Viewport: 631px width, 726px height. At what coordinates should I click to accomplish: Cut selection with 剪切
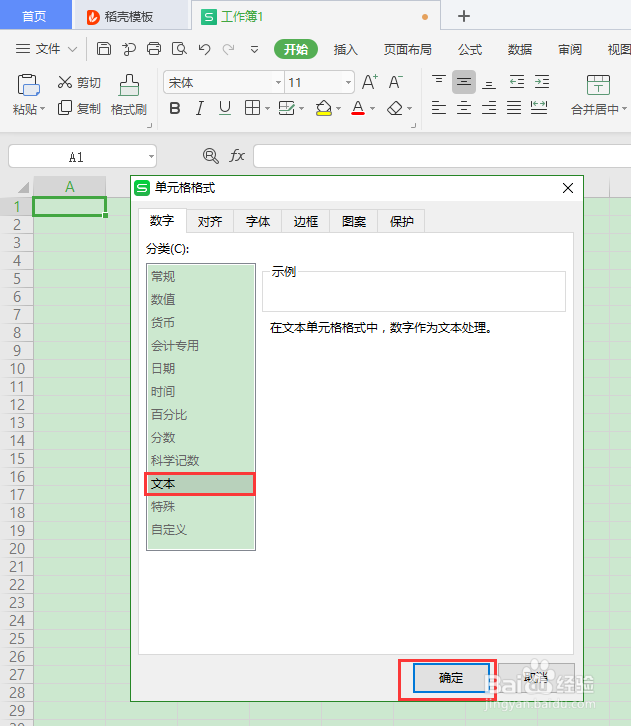[79, 82]
